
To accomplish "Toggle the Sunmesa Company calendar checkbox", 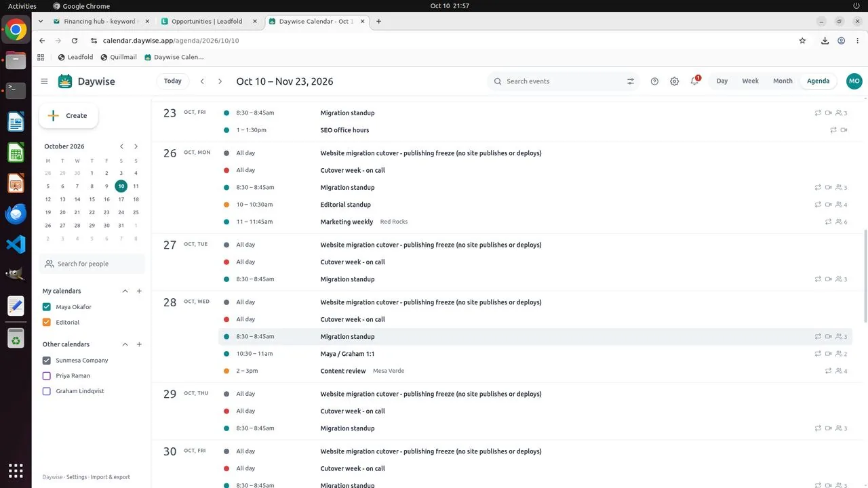I will [47, 361].
